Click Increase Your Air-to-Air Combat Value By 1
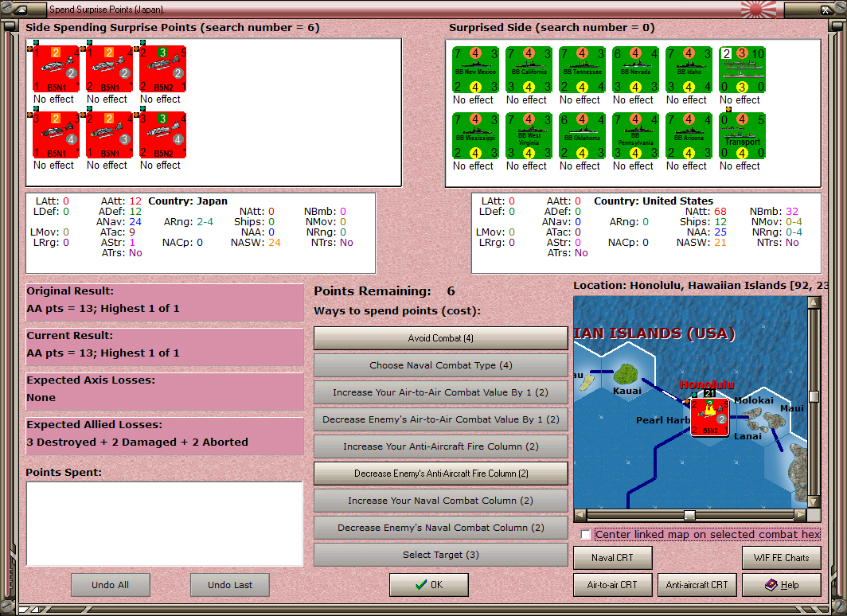Screen dimensions: 847x616 click(x=441, y=392)
